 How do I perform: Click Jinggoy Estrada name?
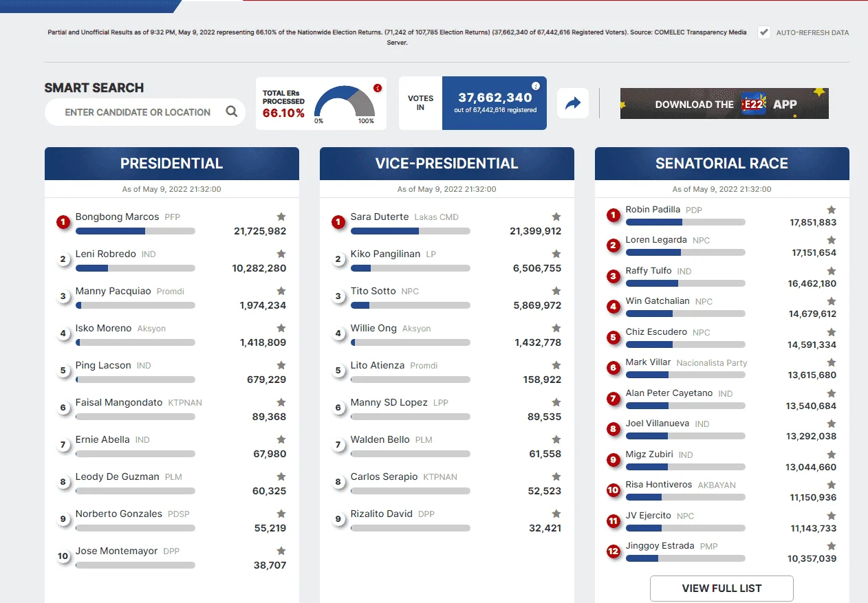point(660,546)
